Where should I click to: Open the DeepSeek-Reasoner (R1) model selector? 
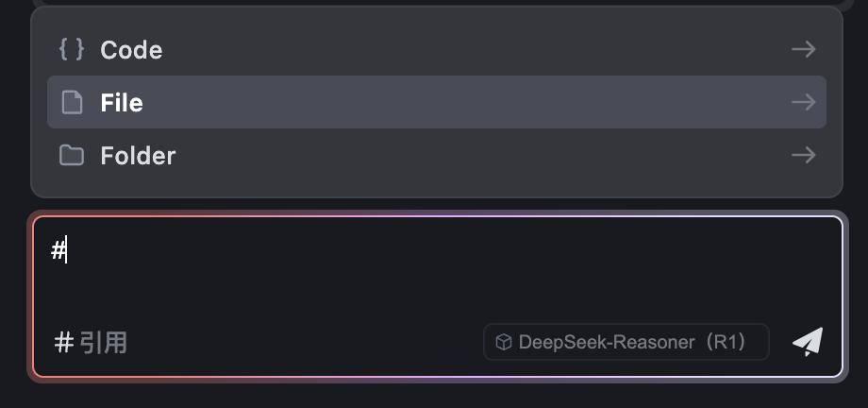coord(626,342)
